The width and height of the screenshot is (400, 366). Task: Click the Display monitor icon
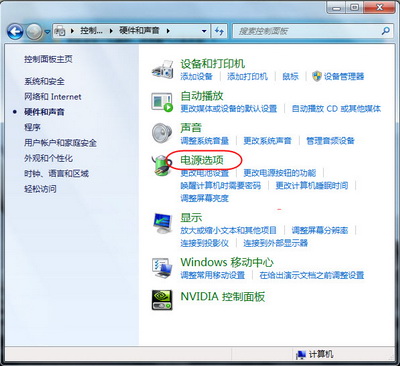[x=162, y=224]
